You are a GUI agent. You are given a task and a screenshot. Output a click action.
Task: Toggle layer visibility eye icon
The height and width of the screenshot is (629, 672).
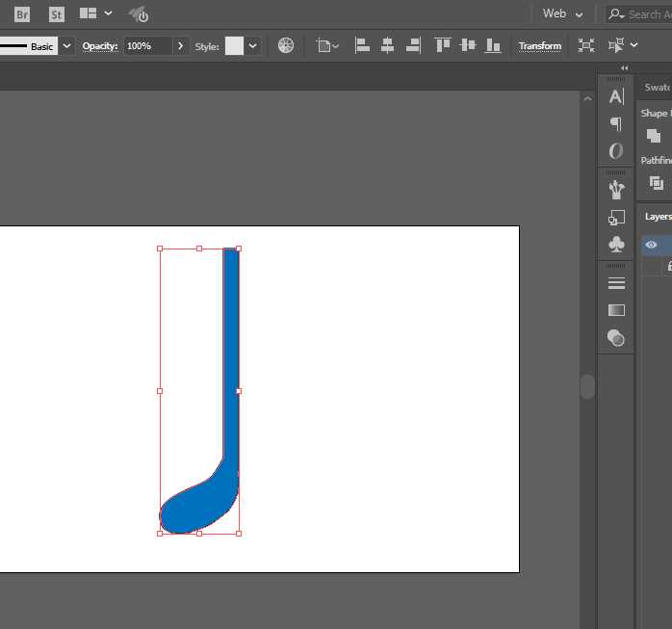point(652,245)
